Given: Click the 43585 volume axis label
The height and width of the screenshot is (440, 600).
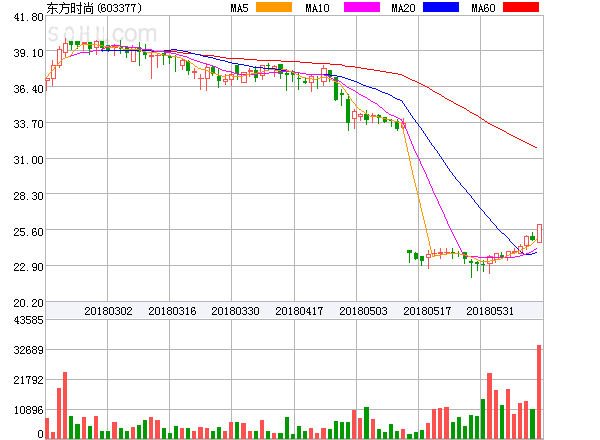Looking at the screenshot, I should coord(29,320).
